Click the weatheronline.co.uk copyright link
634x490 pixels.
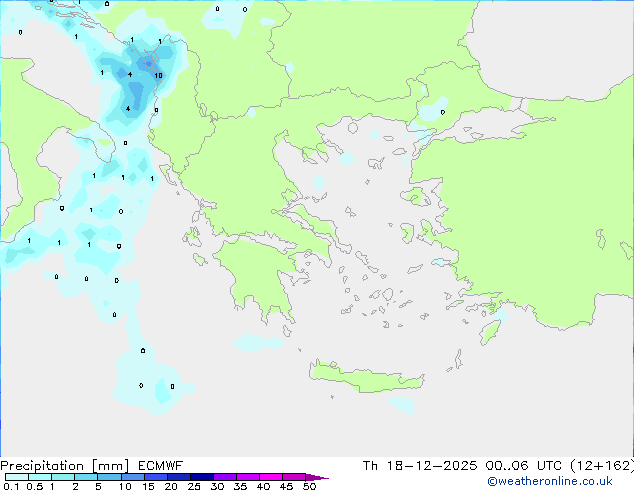pyautogui.click(x=549, y=481)
